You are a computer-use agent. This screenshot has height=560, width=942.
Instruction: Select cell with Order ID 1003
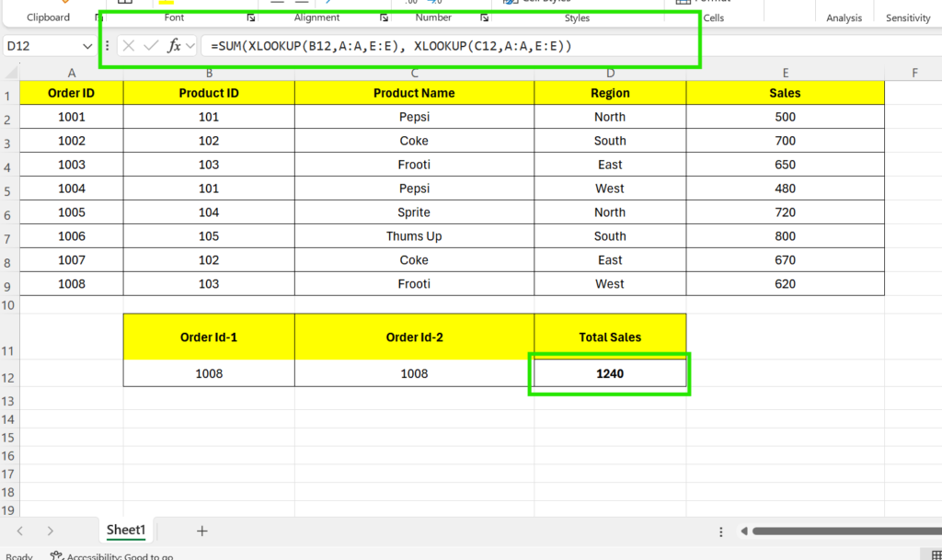[72, 165]
